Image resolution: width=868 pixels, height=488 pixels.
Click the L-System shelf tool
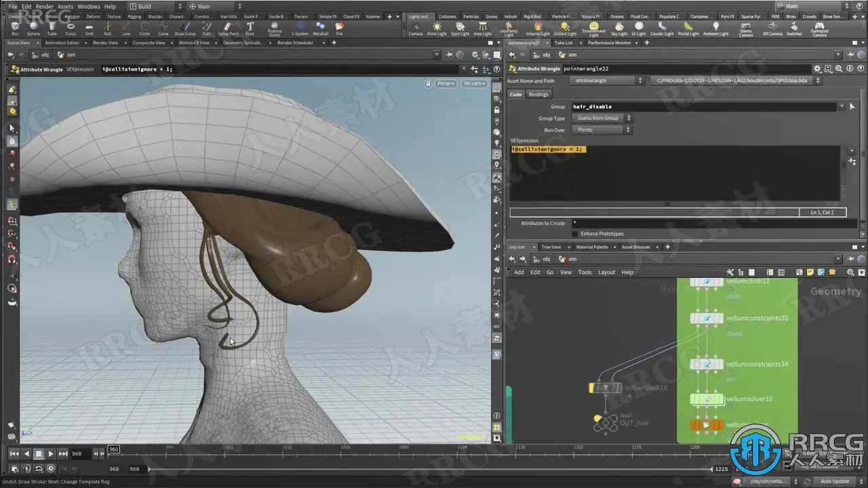pyautogui.click(x=300, y=28)
